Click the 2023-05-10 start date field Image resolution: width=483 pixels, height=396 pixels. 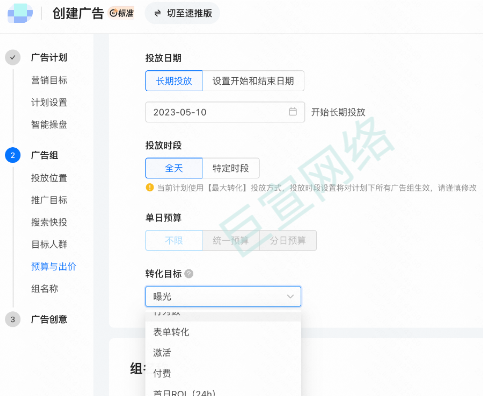coord(225,112)
